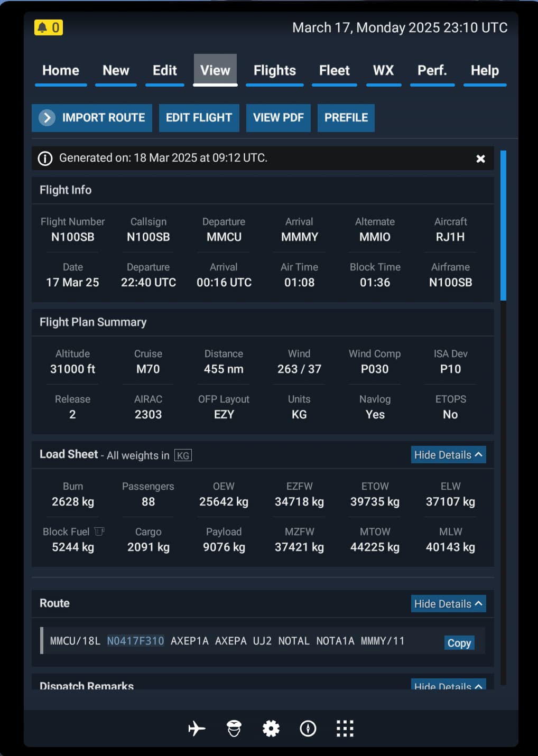The width and height of the screenshot is (538, 756).
Task: Open the airplane icon in bottom bar
Action: [197, 729]
